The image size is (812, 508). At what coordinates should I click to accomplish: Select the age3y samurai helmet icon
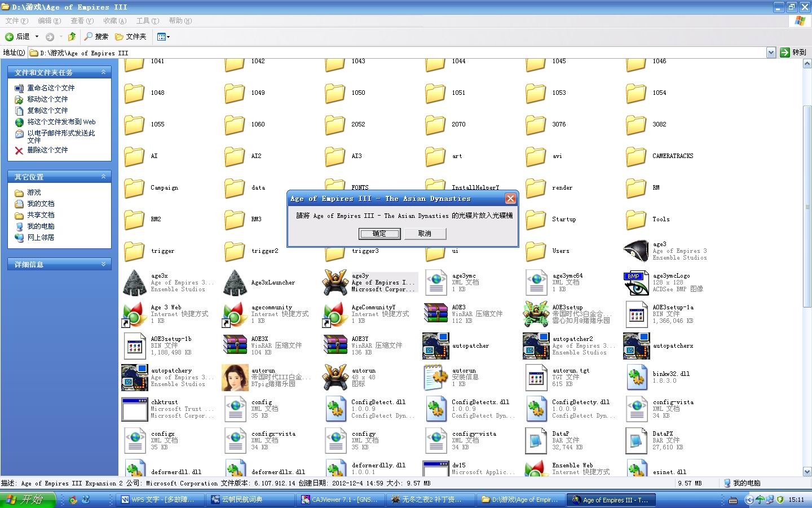click(x=336, y=283)
